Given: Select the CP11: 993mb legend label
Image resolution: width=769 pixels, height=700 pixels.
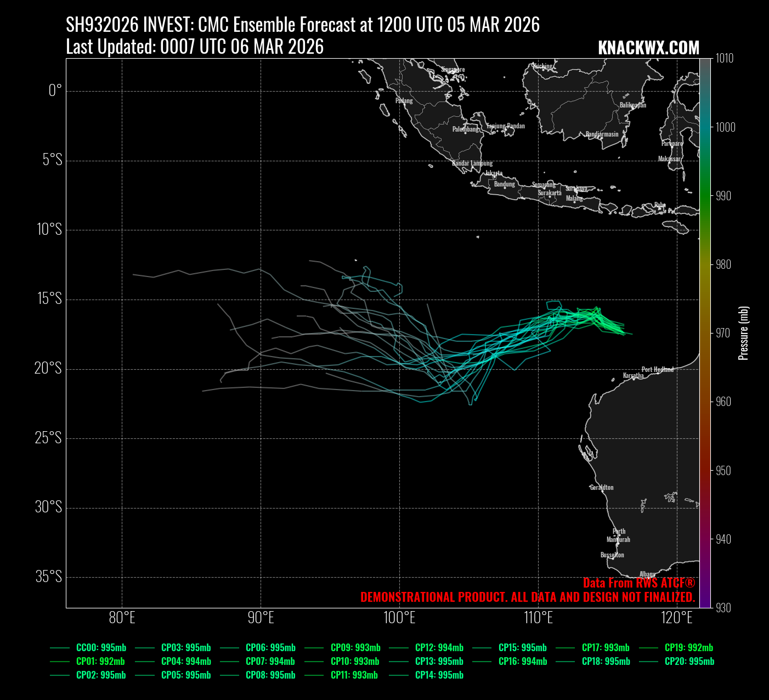Looking at the screenshot, I should click(x=354, y=675).
